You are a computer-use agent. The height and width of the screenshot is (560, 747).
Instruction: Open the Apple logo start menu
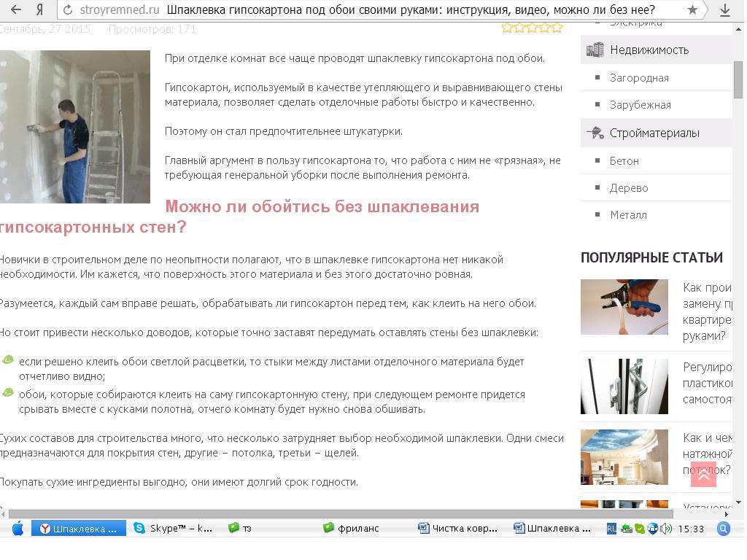[x=18, y=528]
